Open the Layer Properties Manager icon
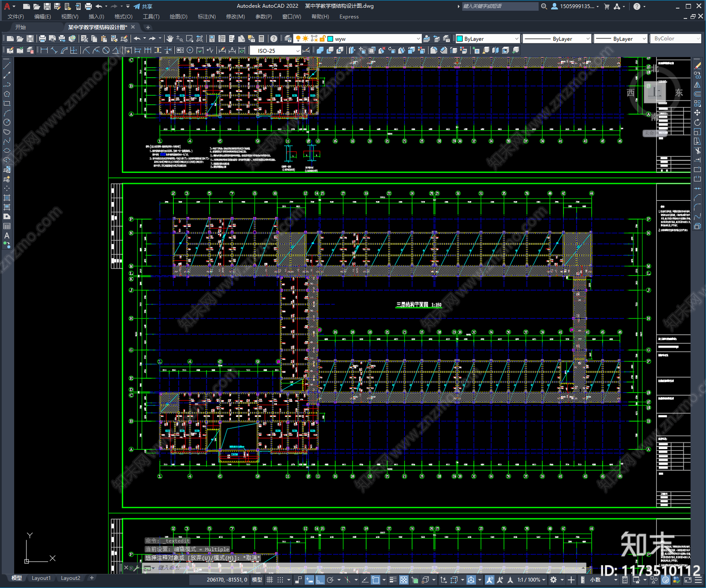This screenshot has width=706, height=588. (288, 39)
